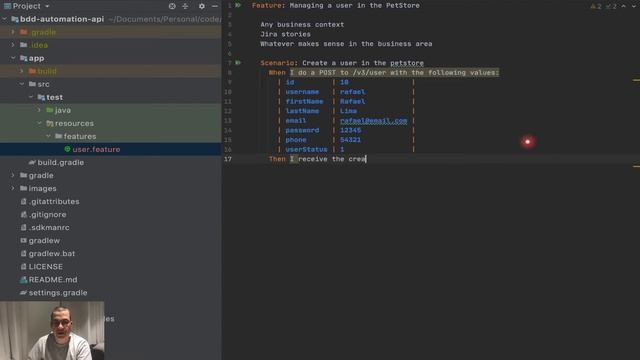The height and width of the screenshot is (360, 640).
Task: Click the 'Scenario' keyword on line 7
Action: pyautogui.click(x=277, y=63)
